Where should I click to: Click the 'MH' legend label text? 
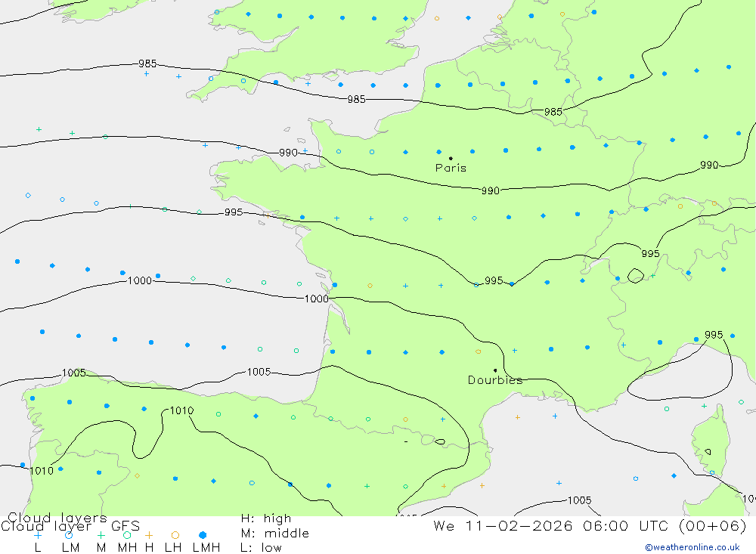[x=127, y=548]
